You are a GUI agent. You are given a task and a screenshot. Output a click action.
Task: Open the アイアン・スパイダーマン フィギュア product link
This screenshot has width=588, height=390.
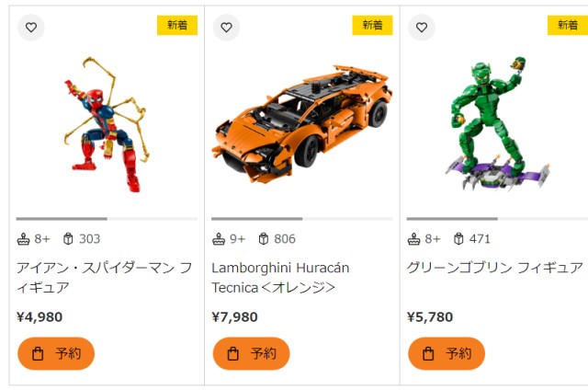104,278
